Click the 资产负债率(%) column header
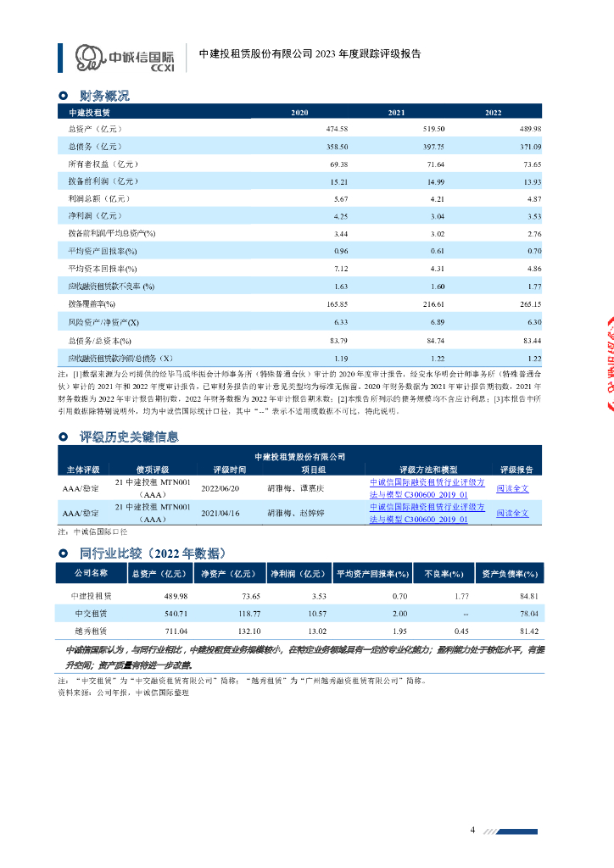Screen dimensions: 614x868 510,574
